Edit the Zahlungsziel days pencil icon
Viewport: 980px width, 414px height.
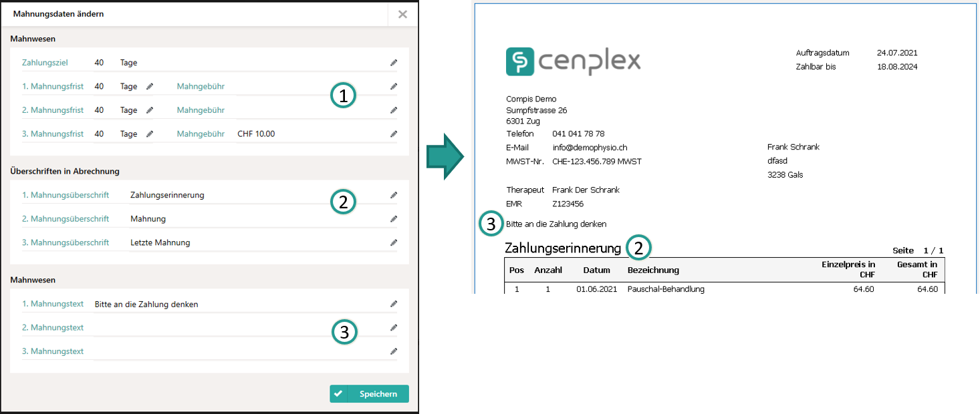[394, 63]
